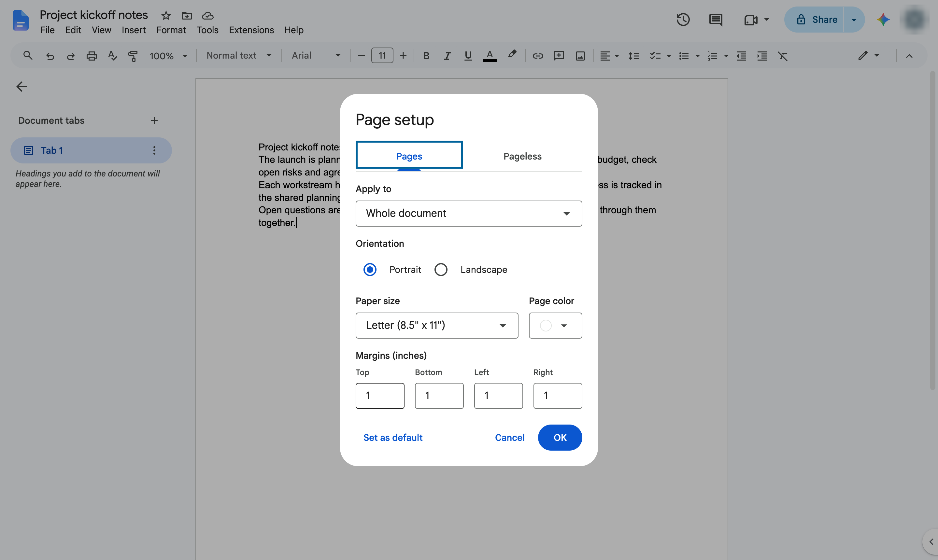938x560 pixels.
Task: Click the spelling and grammar check icon
Action: pos(112,56)
